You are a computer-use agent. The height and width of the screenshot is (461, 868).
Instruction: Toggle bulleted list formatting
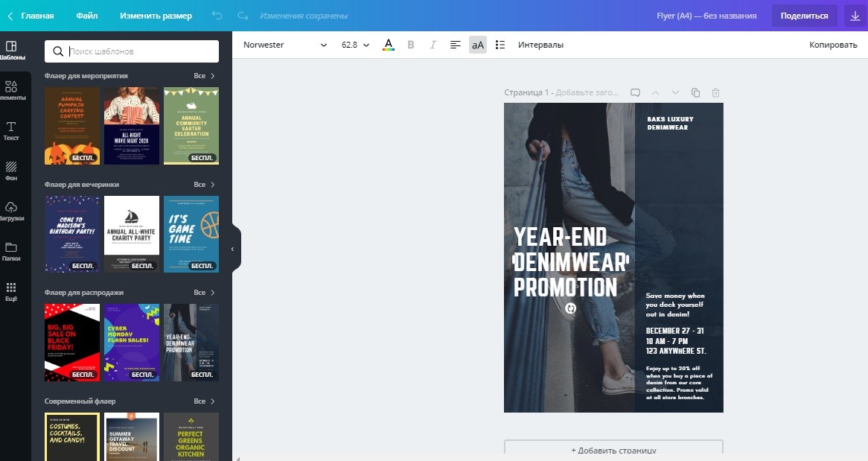(500, 45)
